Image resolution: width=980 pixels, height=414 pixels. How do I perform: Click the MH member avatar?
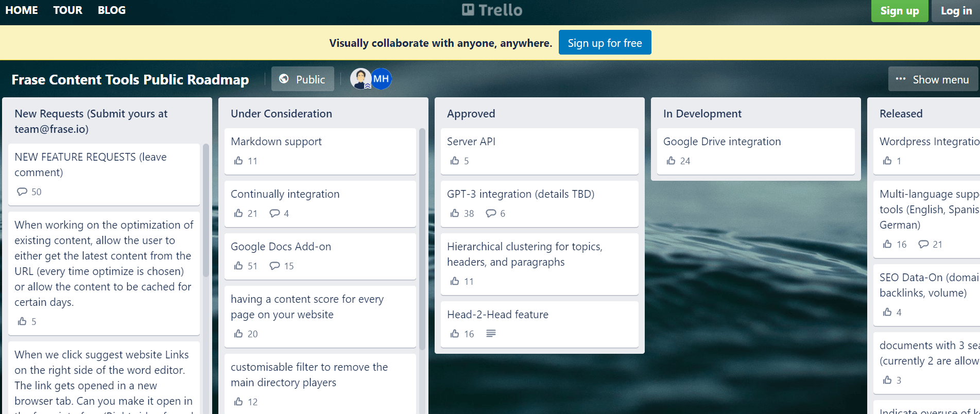(x=382, y=79)
